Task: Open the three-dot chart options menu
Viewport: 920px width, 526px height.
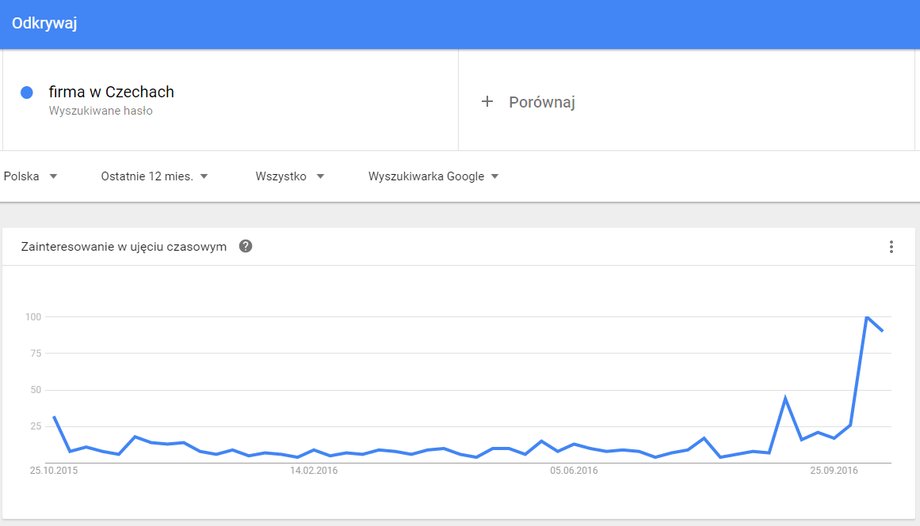Action: click(x=891, y=247)
